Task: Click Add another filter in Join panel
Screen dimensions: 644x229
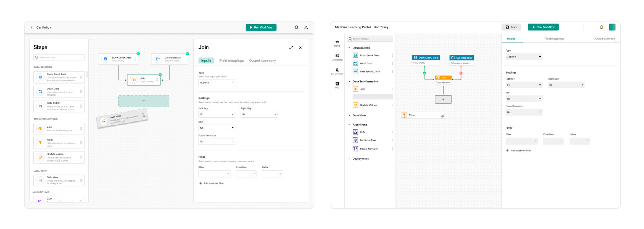Action: point(212,184)
